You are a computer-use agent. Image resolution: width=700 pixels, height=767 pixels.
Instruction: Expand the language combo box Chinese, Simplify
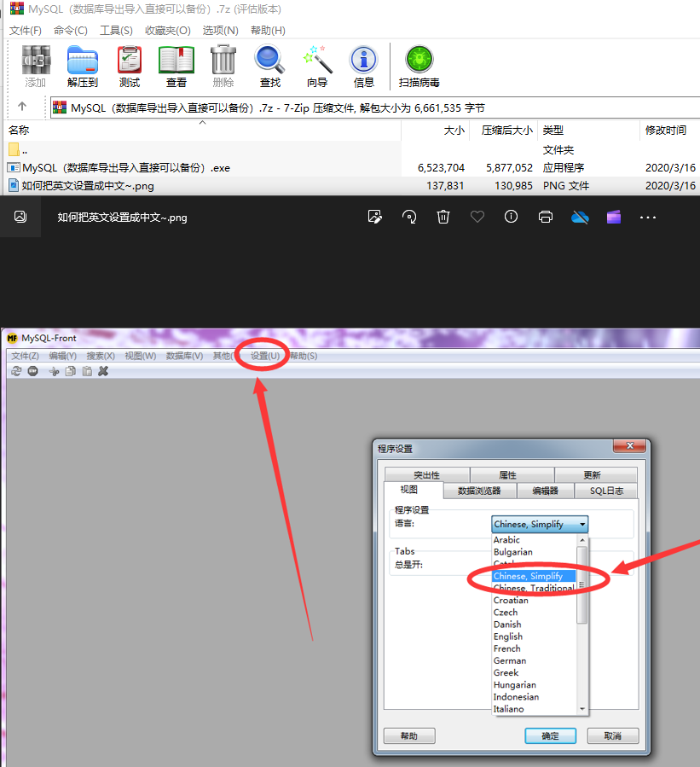tap(539, 524)
